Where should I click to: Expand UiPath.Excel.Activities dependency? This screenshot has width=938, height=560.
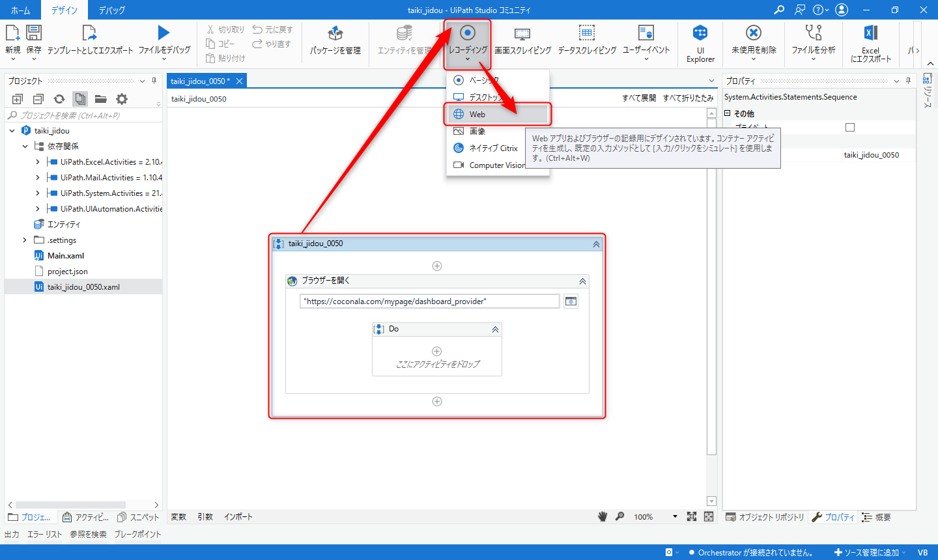coord(38,162)
